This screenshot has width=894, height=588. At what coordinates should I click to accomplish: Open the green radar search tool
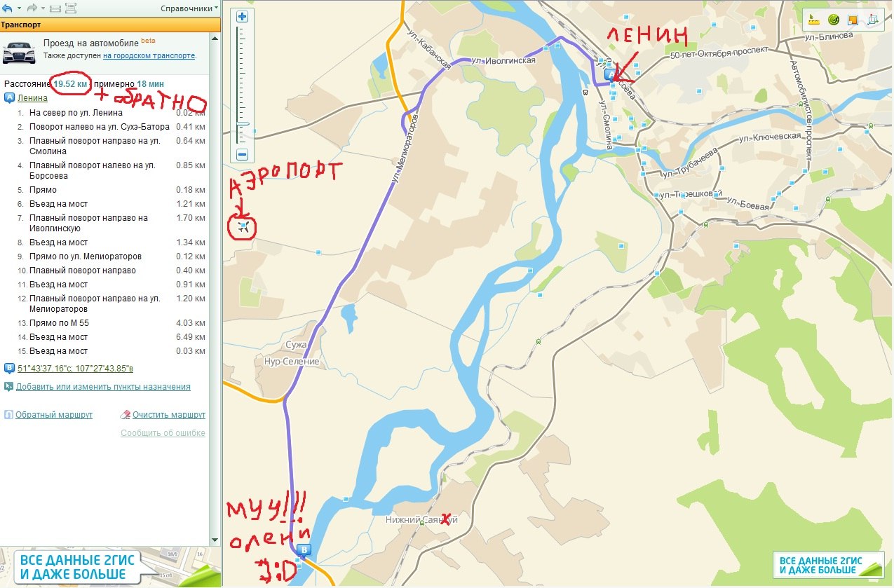click(834, 20)
